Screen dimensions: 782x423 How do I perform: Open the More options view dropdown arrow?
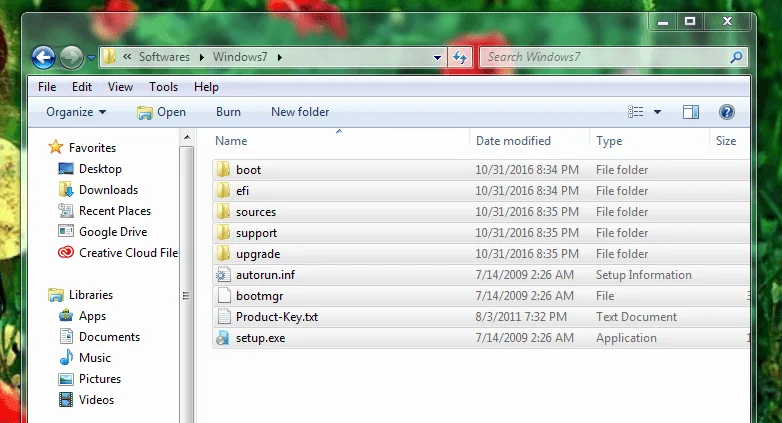(657, 112)
